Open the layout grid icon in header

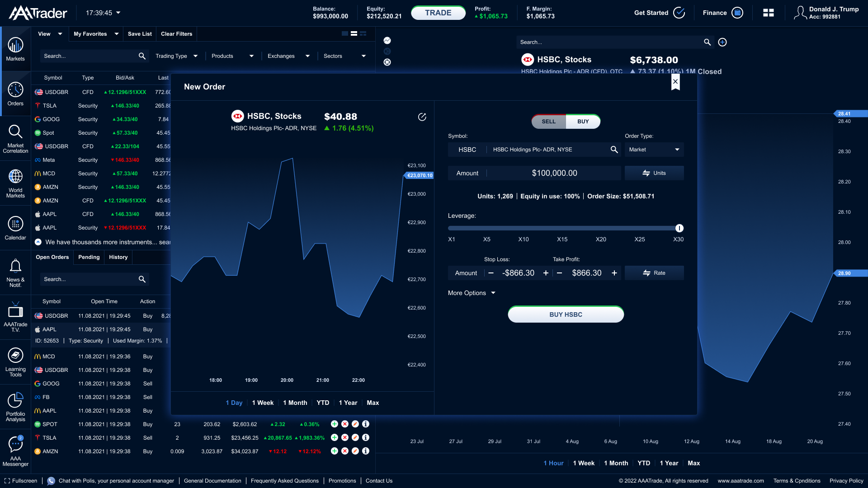pyautogui.click(x=769, y=13)
